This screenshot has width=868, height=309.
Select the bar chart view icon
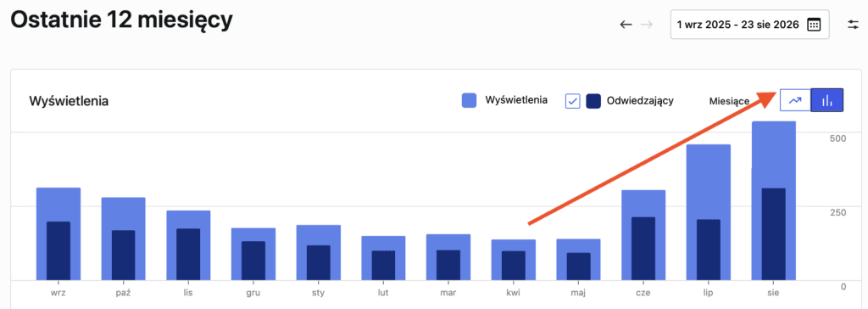pyautogui.click(x=827, y=100)
